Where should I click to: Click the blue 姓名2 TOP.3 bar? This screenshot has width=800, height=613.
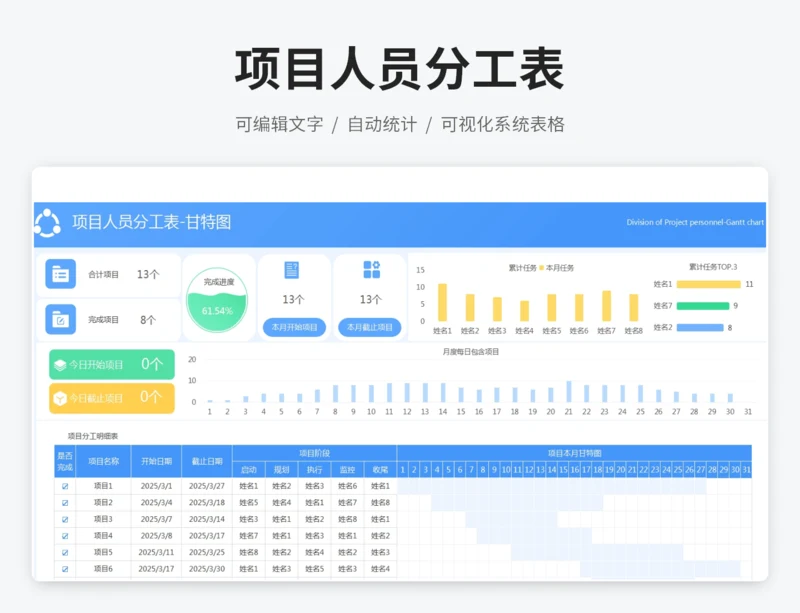(700, 328)
